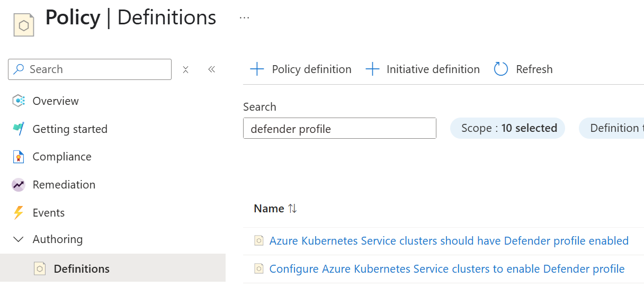Click the Authoring section label
This screenshot has height=287, width=644.
(58, 239)
